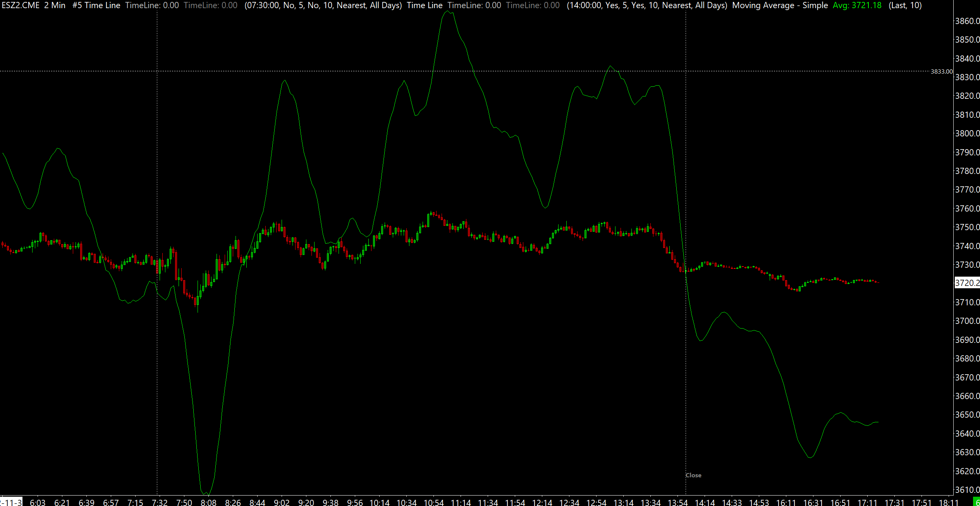Click the Close label on vertical line

click(x=693, y=475)
